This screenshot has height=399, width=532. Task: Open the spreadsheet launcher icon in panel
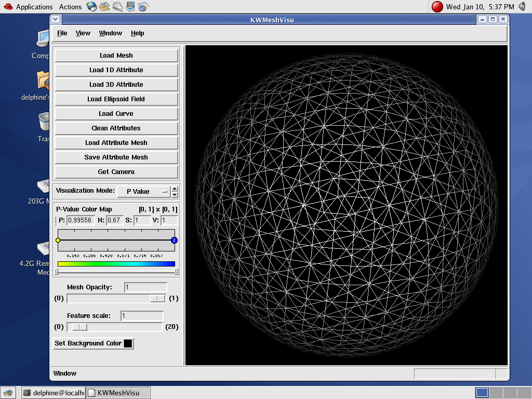point(143,7)
